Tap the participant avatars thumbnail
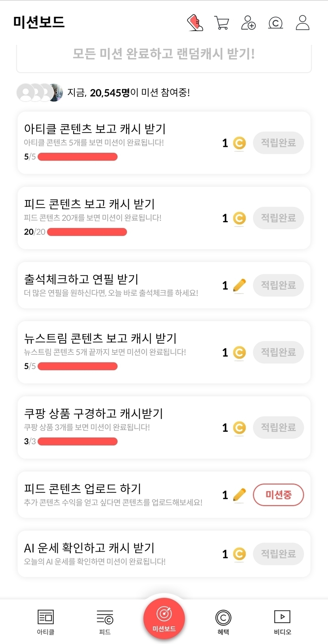The image size is (328, 644). pos(40,93)
